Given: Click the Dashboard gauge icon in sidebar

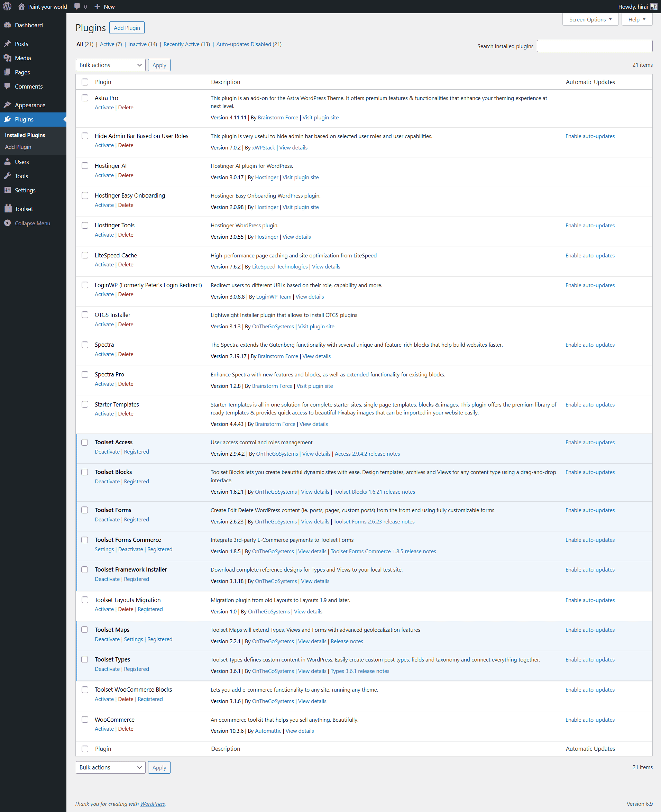Looking at the screenshot, I should coord(8,25).
